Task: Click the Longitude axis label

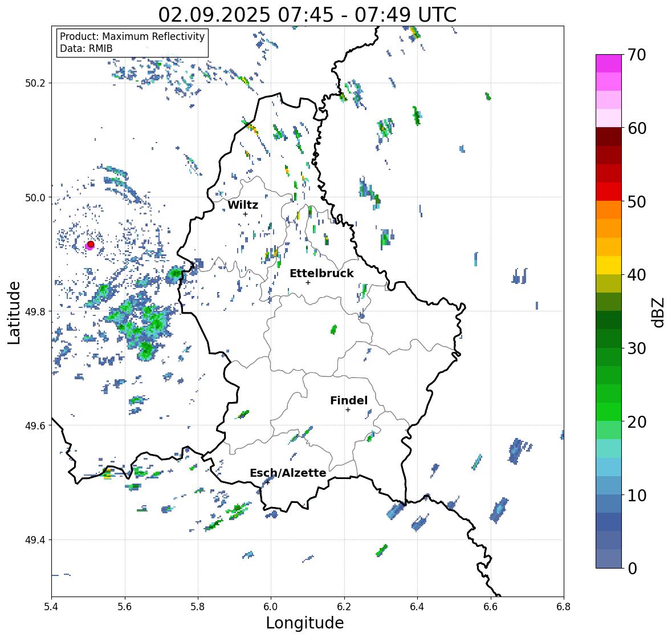Action: tap(305, 623)
